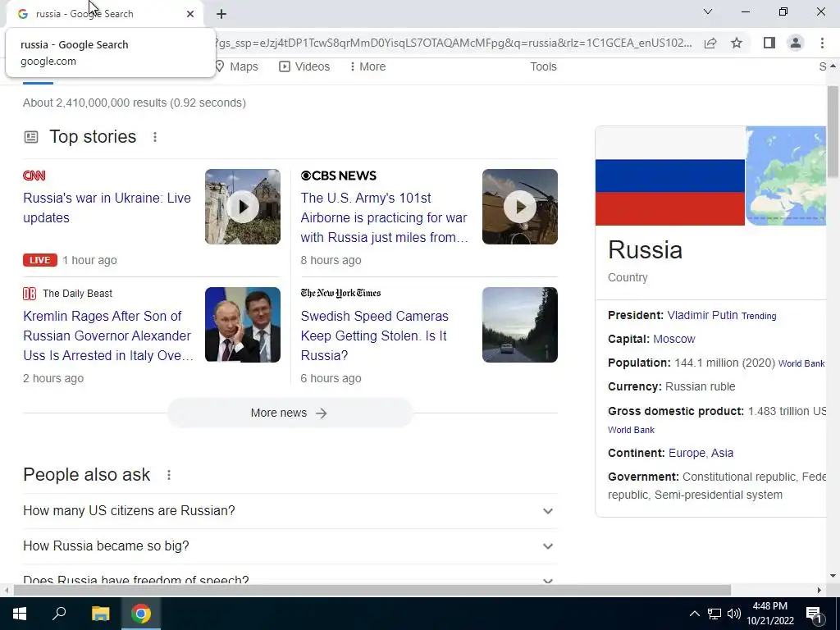Open the Windows Start menu

tap(20, 614)
